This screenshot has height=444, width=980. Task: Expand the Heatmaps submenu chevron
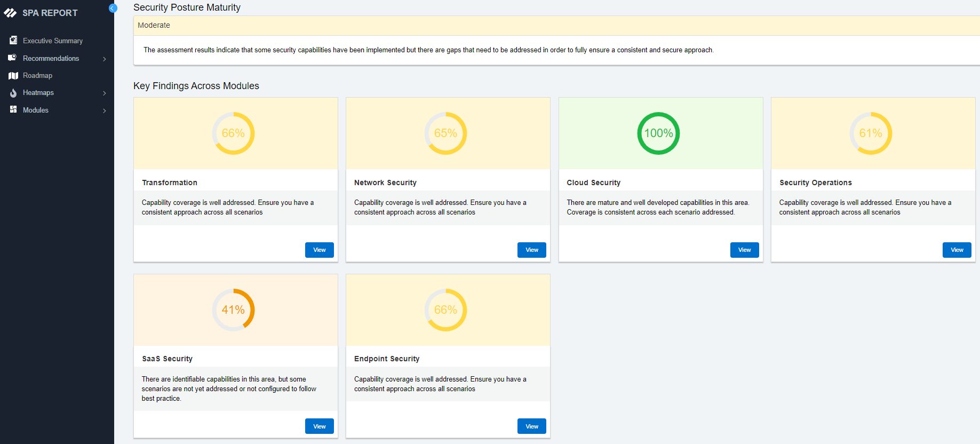(x=105, y=93)
